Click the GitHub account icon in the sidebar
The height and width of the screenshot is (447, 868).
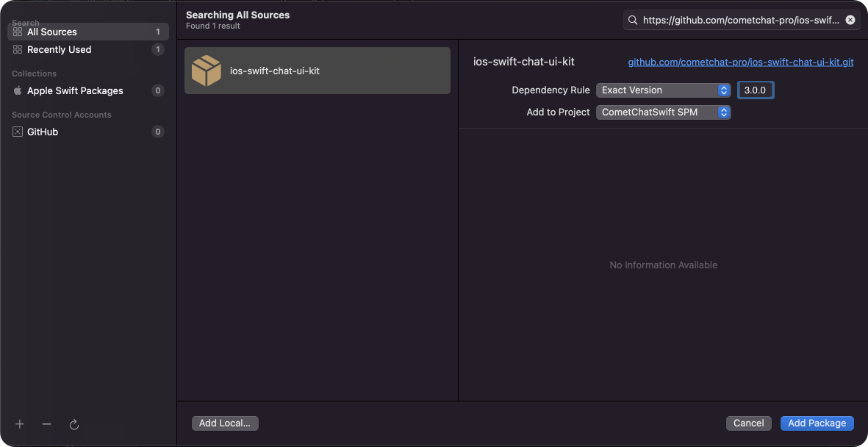click(x=18, y=132)
